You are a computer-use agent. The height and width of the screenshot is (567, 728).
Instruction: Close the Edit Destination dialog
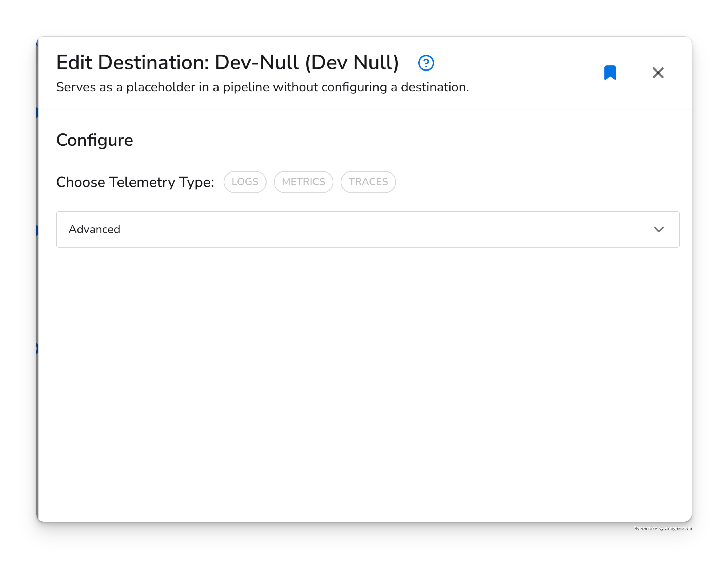pyautogui.click(x=658, y=73)
